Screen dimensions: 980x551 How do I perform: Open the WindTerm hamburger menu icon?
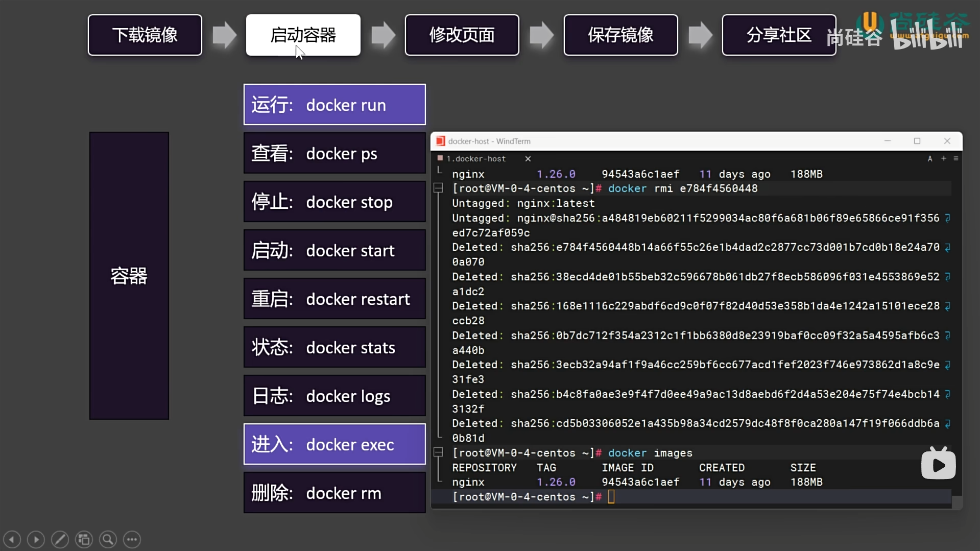pyautogui.click(x=956, y=159)
